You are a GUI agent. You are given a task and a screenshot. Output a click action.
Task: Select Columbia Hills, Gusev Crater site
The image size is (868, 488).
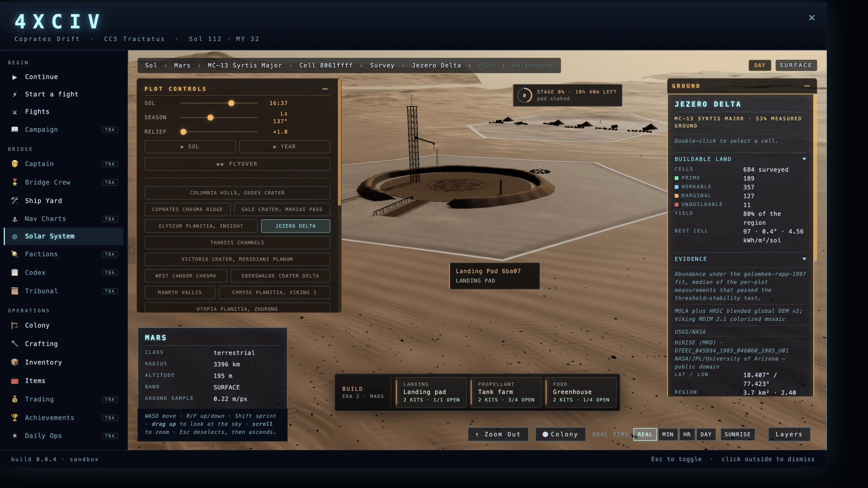237,193
